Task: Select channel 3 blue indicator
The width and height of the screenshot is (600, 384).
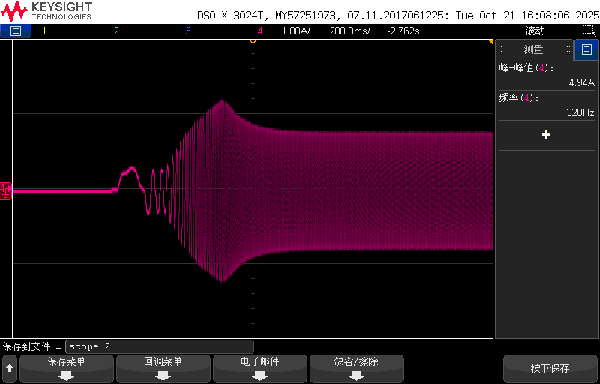Action: (188, 31)
